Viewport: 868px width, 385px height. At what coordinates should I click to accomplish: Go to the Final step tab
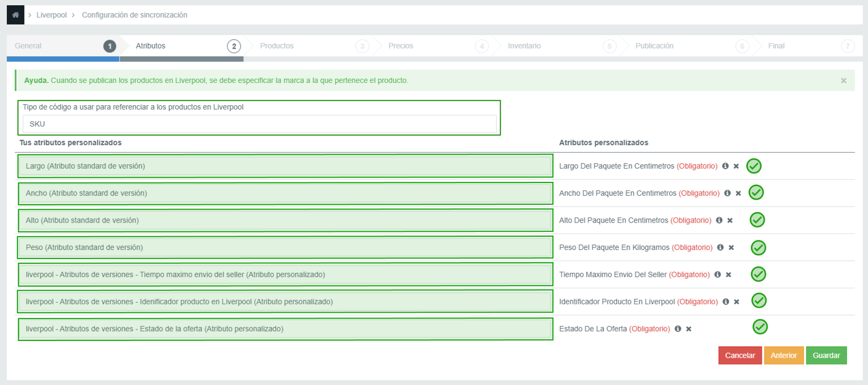(809, 46)
